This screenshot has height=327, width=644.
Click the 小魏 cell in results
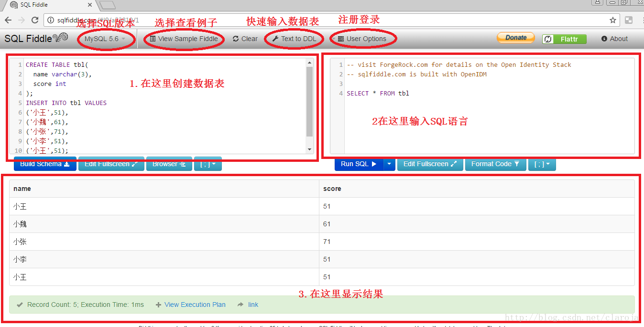point(164,224)
